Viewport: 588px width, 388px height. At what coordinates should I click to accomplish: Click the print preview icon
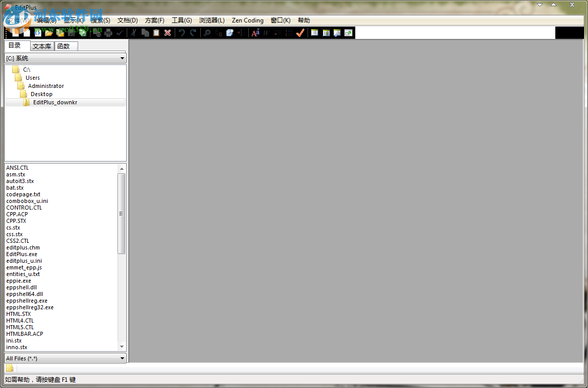[97, 33]
